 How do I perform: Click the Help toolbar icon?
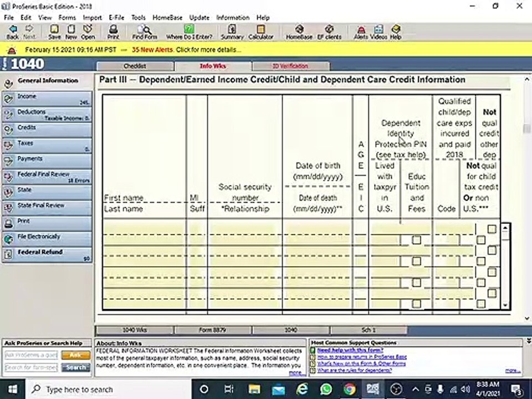pyautogui.click(x=396, y=32)
